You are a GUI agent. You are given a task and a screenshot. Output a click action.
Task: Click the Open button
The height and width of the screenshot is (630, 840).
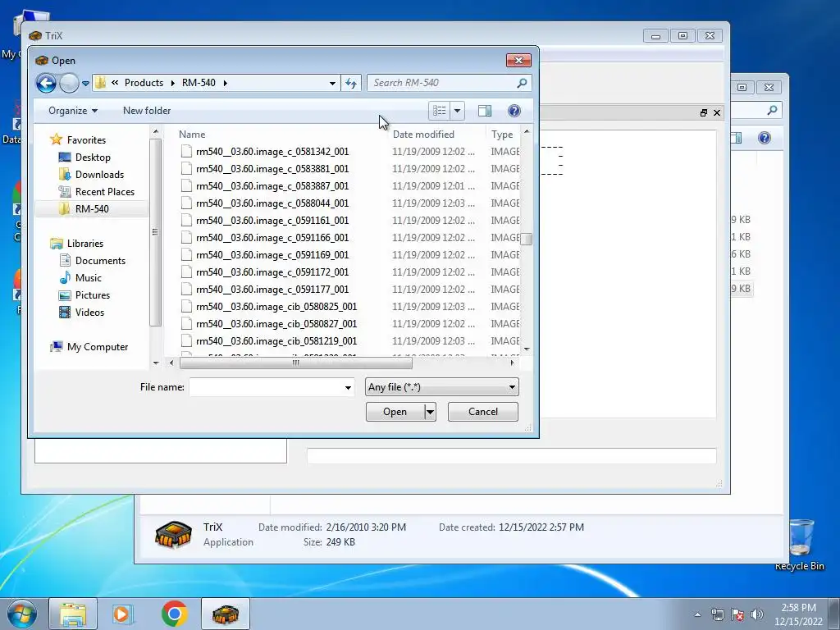point(395,412)
